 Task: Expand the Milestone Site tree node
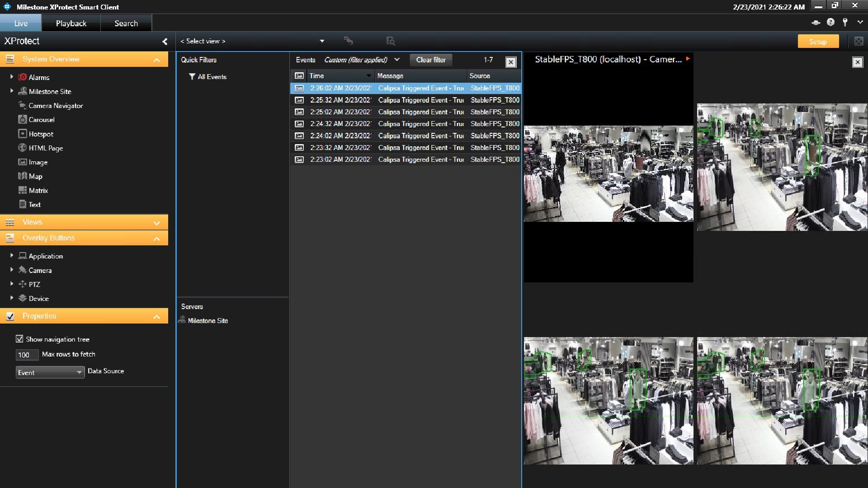click(12, 91)
